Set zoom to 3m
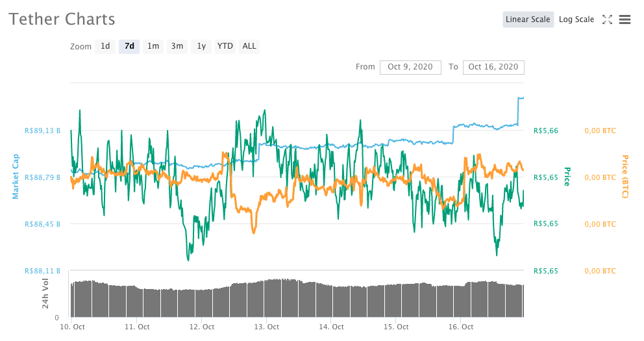This screenshot has height=341, width=644. point(177,46)
